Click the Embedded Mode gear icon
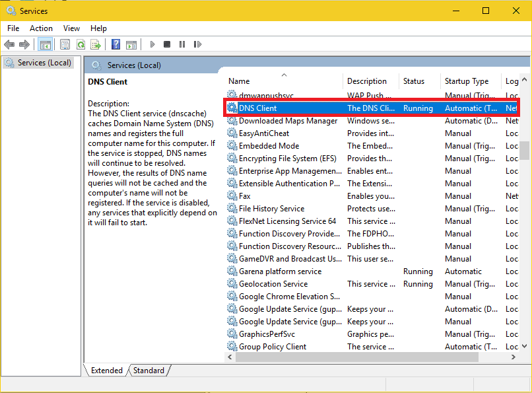This screenshot has height=393, width=532. point(232,145)
